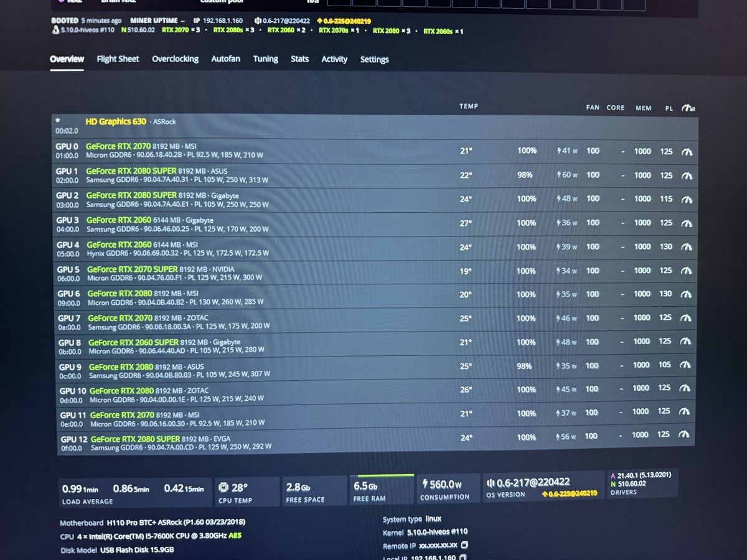Click the overclock-all speedometer icon in header
Viewport: 747px width, 560px height.
pos(688,108)
